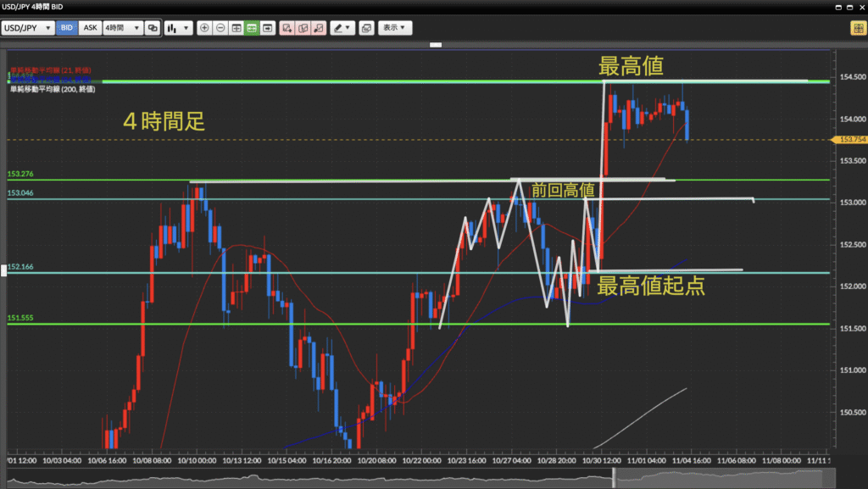
Task: Click the link charts icon beside timeframe
Action: click(x=153, y=28)
